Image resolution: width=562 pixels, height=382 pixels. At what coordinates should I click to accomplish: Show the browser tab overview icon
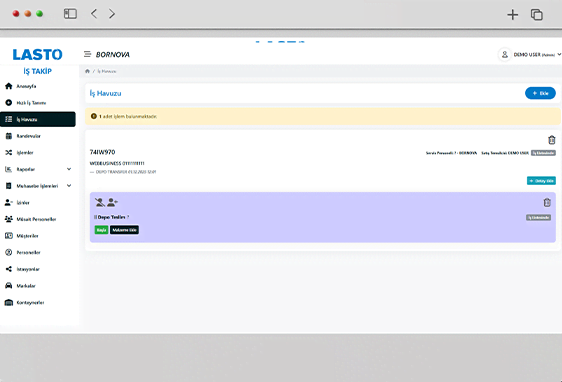click(x=537, y=14)
